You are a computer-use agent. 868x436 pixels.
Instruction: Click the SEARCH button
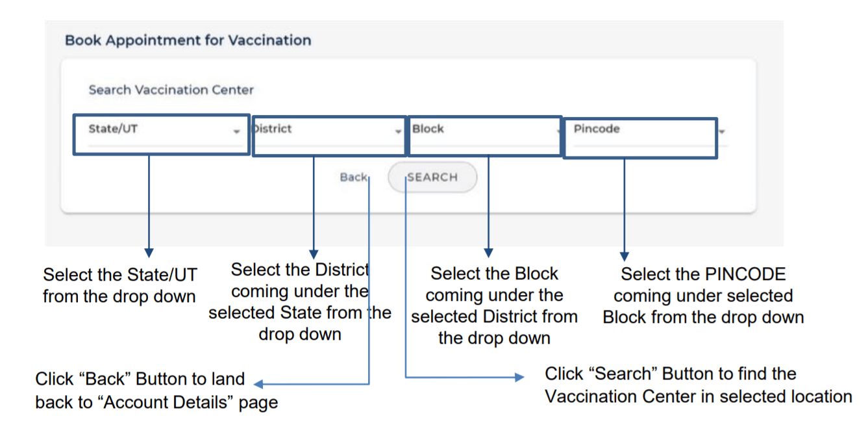click(432, 177)
